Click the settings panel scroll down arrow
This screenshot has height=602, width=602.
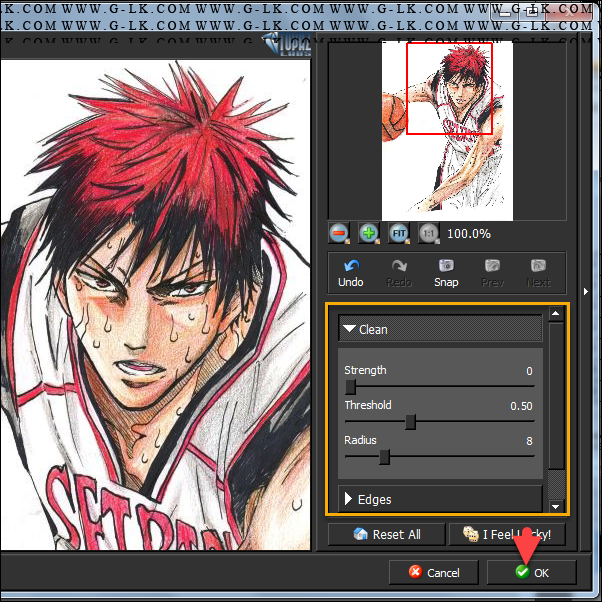click(556, 506)
